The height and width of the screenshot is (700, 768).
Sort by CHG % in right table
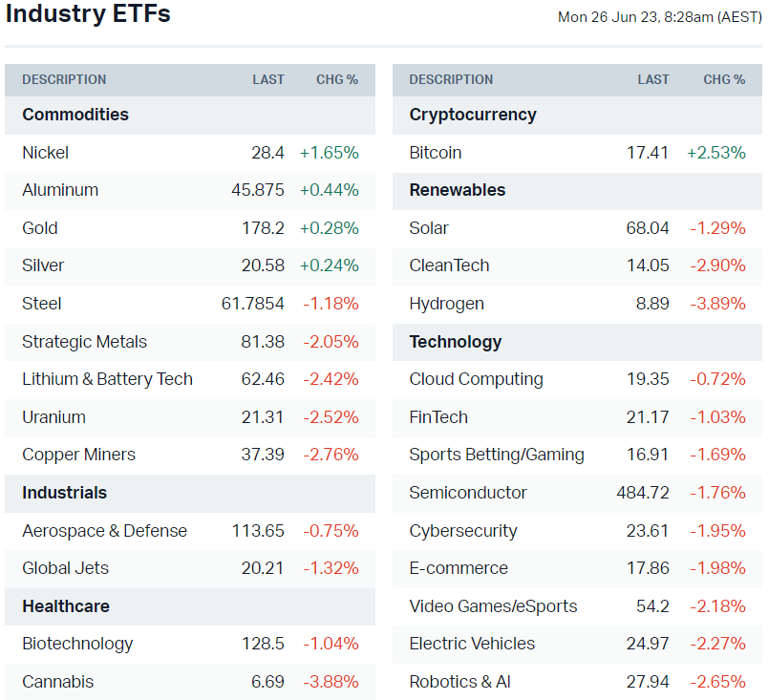pyautogui.click(x=724, y=79)
